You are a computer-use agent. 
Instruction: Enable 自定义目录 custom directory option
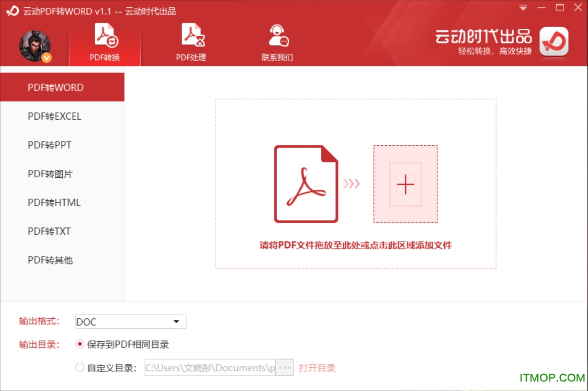point(80,367)
